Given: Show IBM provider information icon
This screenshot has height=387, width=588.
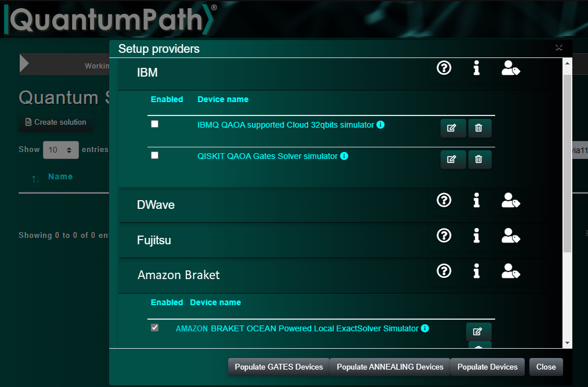Looking at the screenshot, I should (476, 68).
